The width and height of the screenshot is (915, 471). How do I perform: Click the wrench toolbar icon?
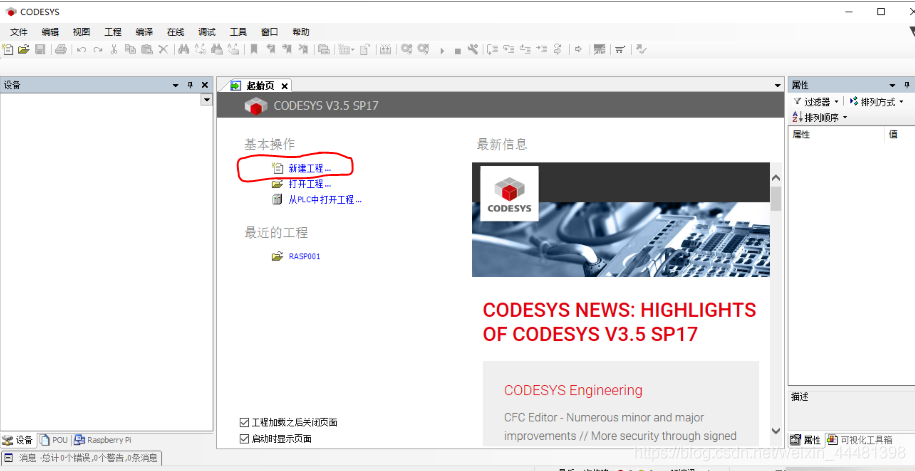(473, 50)
